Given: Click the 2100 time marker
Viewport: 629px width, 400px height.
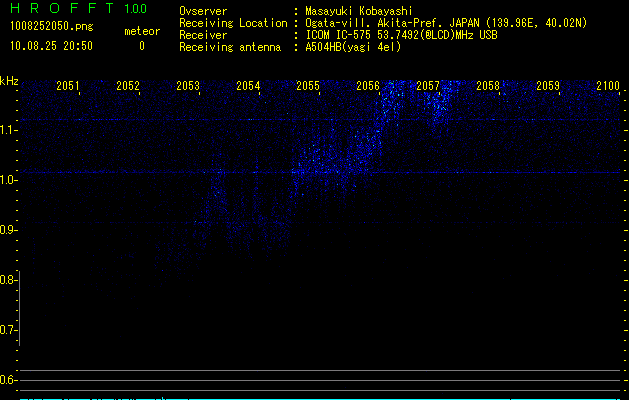Looking at the screenshot, I should pos(608,85).
